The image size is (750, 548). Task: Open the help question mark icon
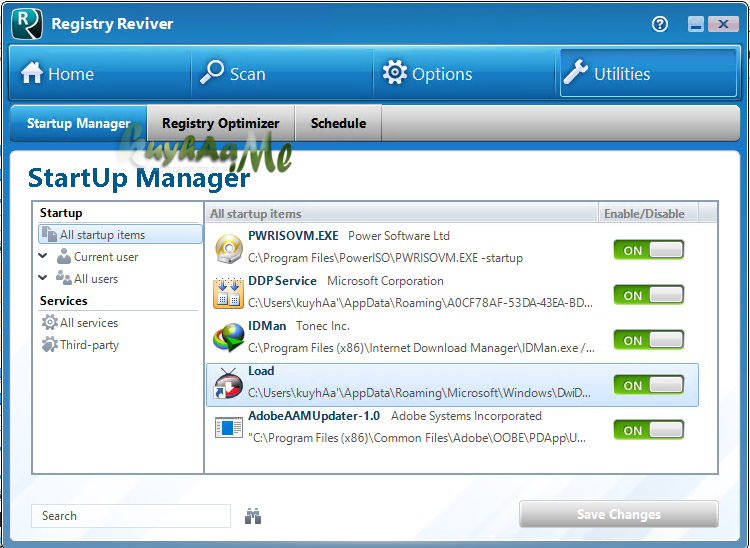click(x=660, y=24)
